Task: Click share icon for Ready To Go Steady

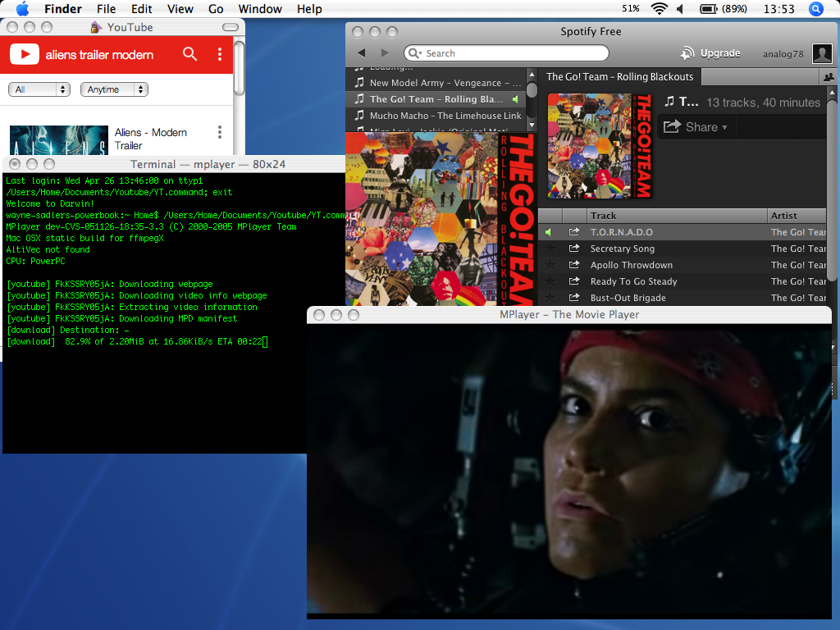Action: coord(574,281)
